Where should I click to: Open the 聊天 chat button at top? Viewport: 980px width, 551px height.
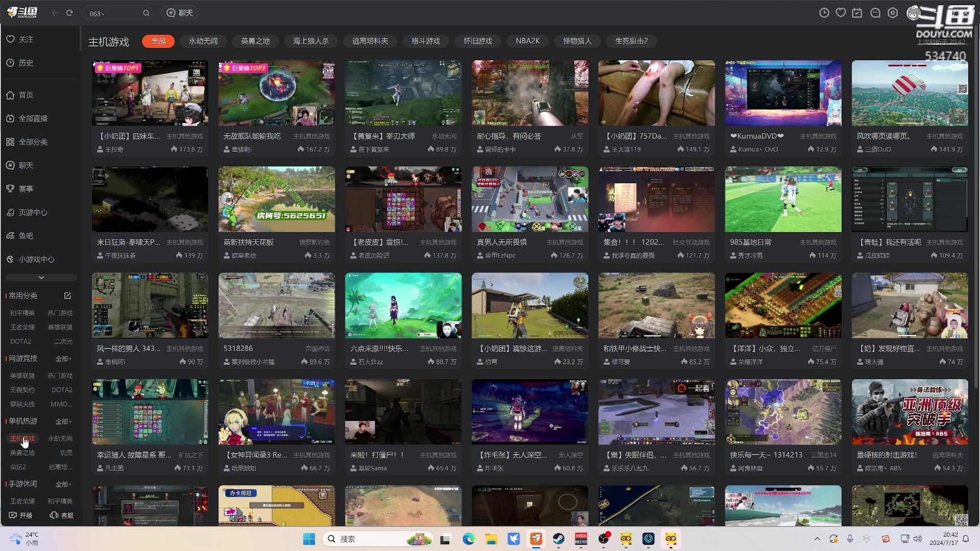[x=180, y=13]
